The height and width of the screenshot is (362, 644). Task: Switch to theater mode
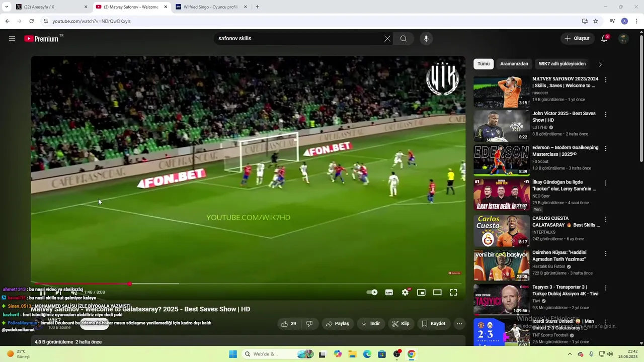437,292
